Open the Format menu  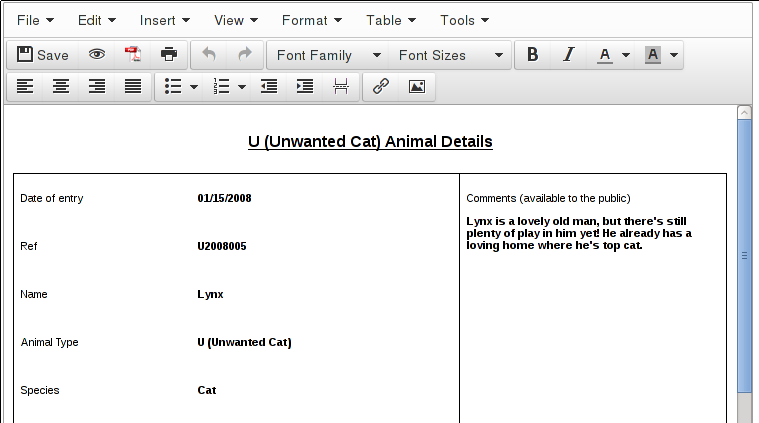pyautogui.click(x=312, y=20)
